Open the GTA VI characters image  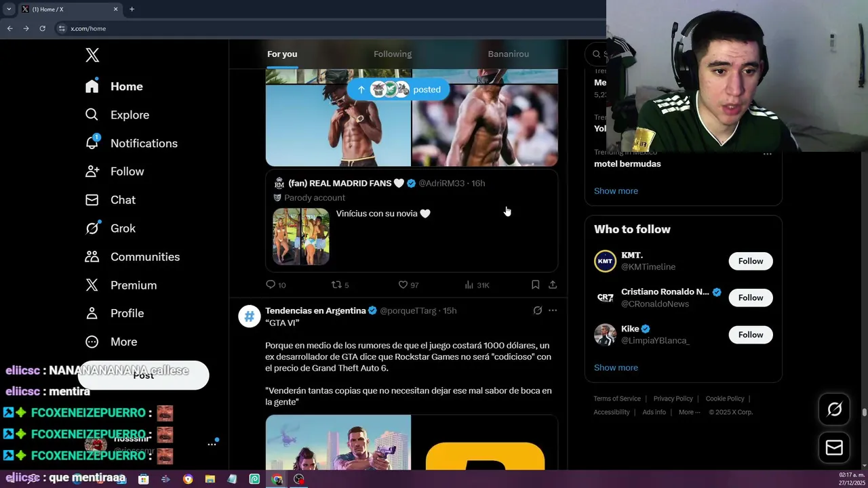tap(338, 442)
